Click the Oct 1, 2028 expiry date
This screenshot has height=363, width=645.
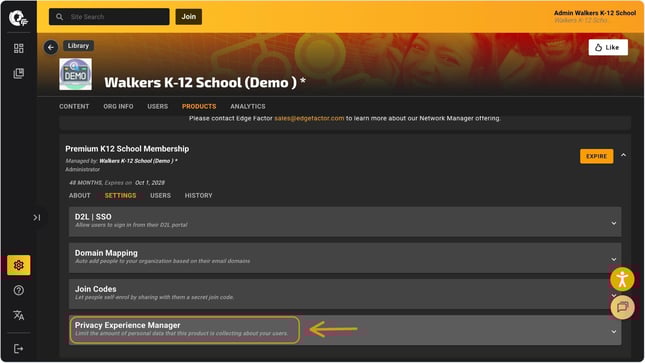tap(150, 183)
